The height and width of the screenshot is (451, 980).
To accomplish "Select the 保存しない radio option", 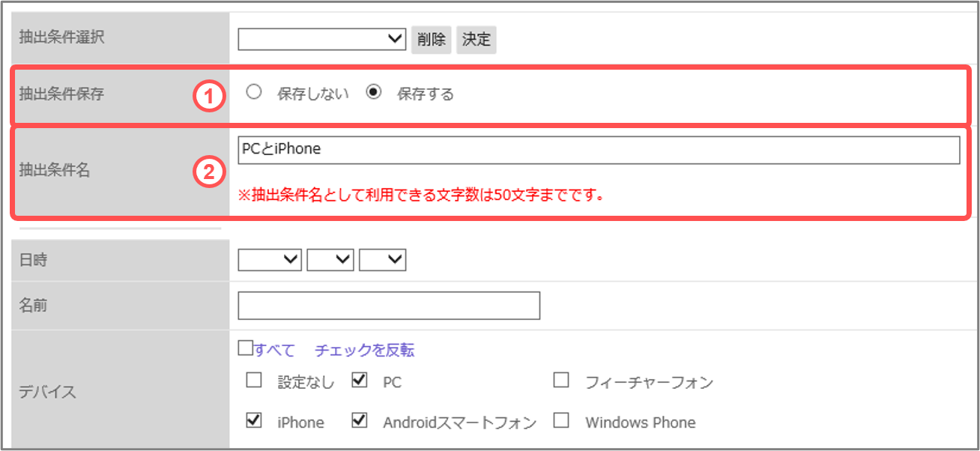I will coord(254,92).
